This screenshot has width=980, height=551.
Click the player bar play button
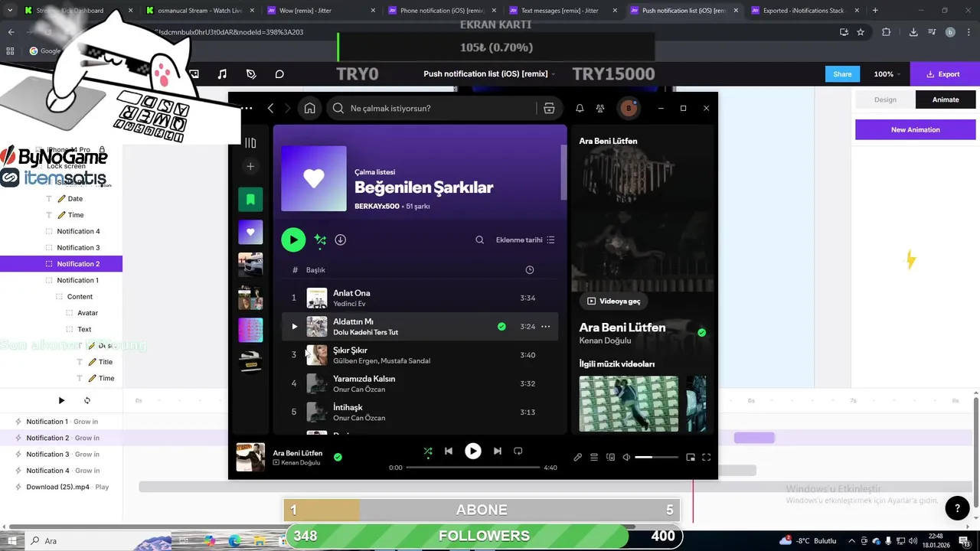tap(473, 452)
